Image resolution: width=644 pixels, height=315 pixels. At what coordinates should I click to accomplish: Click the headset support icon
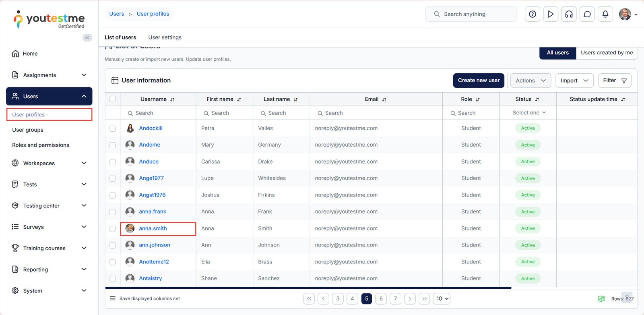569,14
